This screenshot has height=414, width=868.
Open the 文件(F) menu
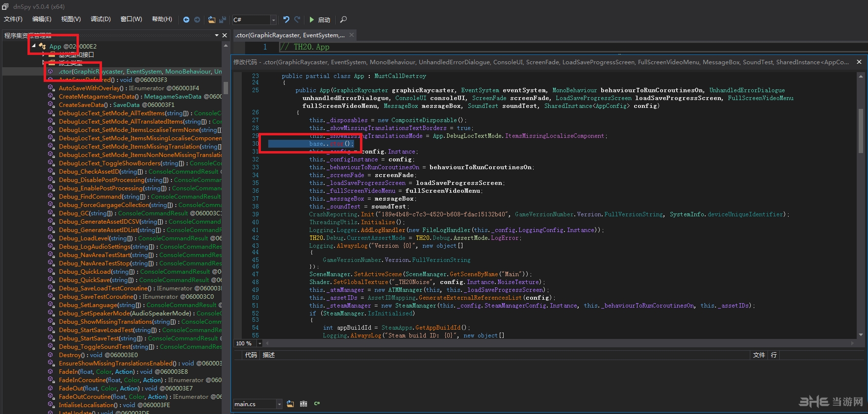pos(13,19)
